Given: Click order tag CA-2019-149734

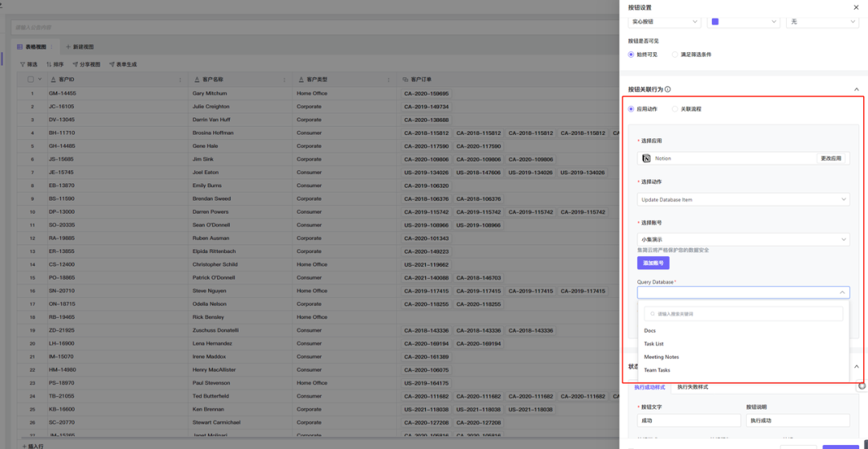Looking at the screenshot, I should [426, 107].
